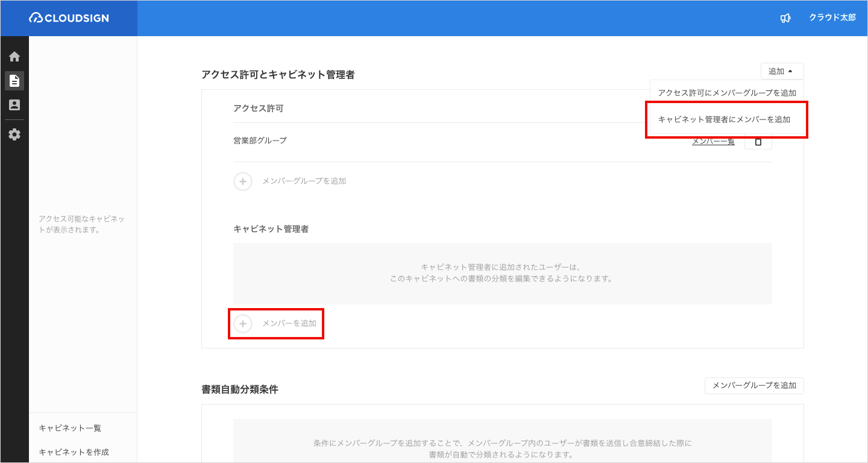Screen dimensions: 868x463
Task: Open settings via the gear icon
Action: 14,134
